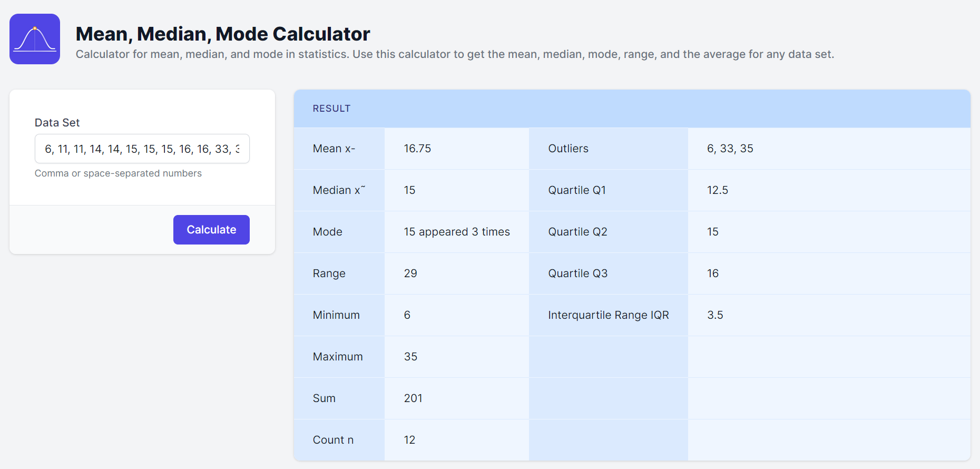This screenshot has width=980, height=469.
Task: Click the bell curve calculator logo icon
Action: pos(35,39)
